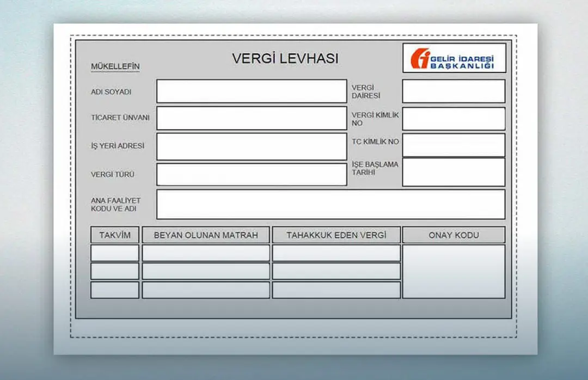Click the first TAKVİM table cell
The width and height of the screenshot is (588, 380).
tap(114, 253)
